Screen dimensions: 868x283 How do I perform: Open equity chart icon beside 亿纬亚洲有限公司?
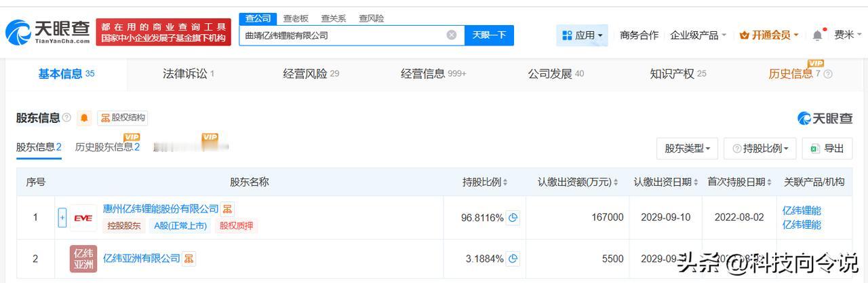189,259
